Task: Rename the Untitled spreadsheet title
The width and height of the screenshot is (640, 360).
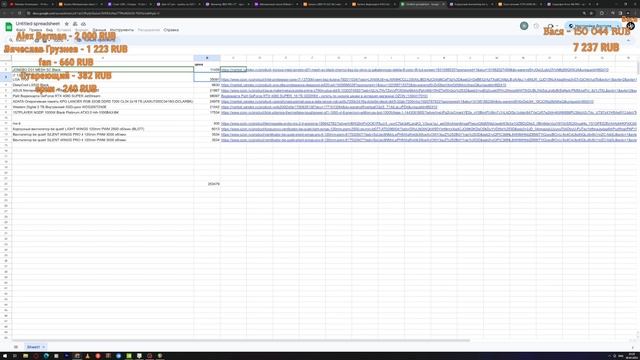Action: [x=38, y=24]
